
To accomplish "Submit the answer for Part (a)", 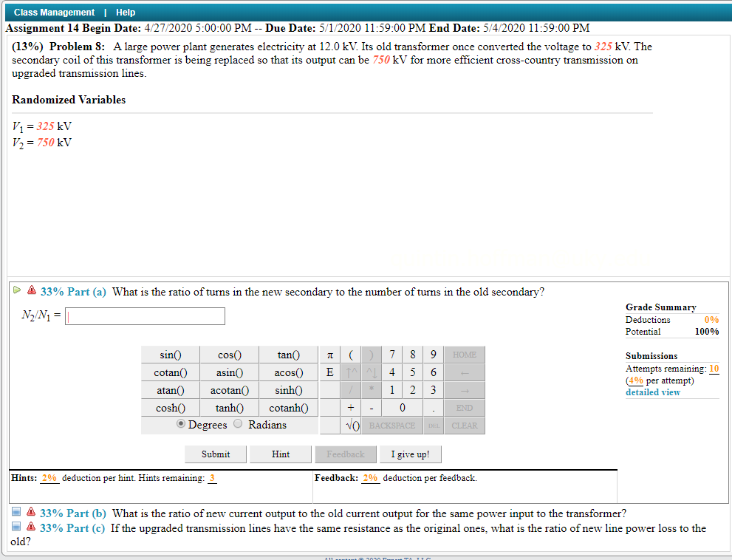I will point(215,454).
